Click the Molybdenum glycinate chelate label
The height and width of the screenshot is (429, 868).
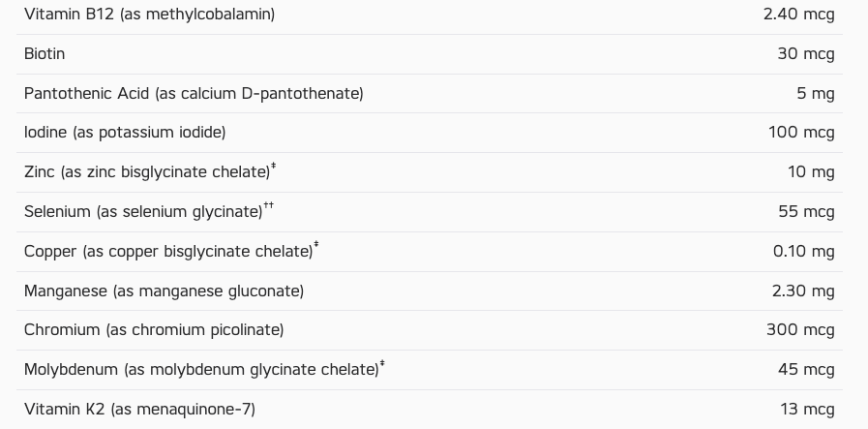point(201,370)
